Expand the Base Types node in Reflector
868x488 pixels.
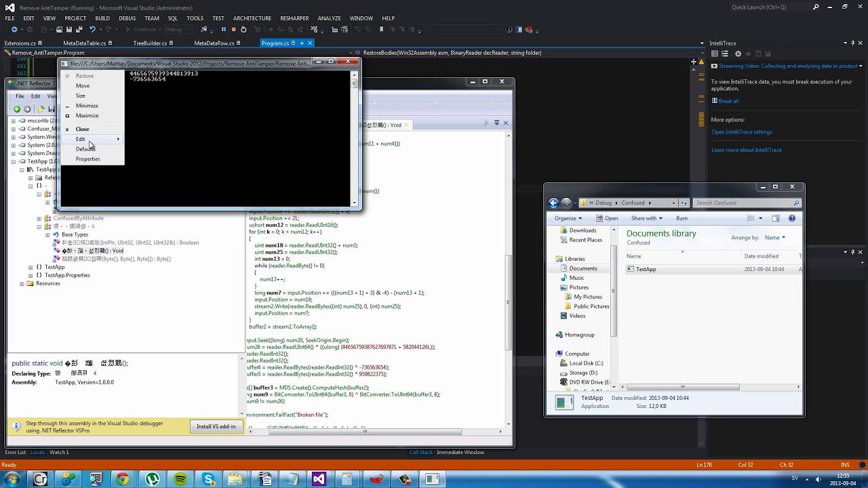[47, 235]
